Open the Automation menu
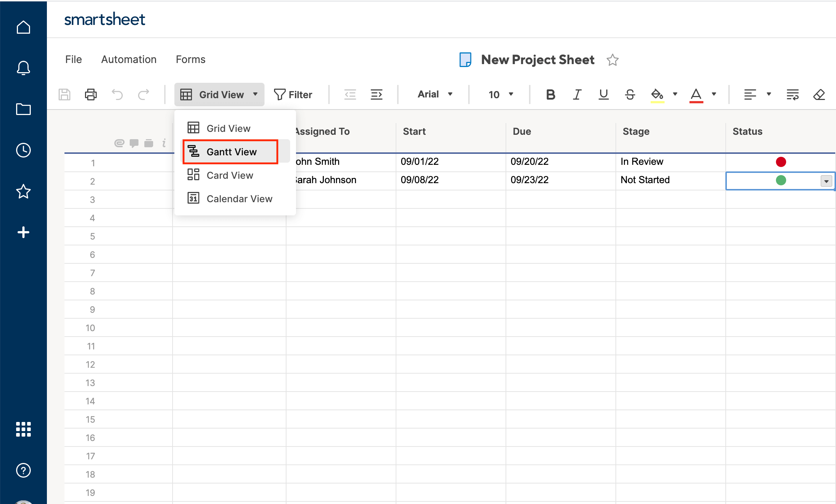This screenshot has width=836, height=504. pos(129,59)
